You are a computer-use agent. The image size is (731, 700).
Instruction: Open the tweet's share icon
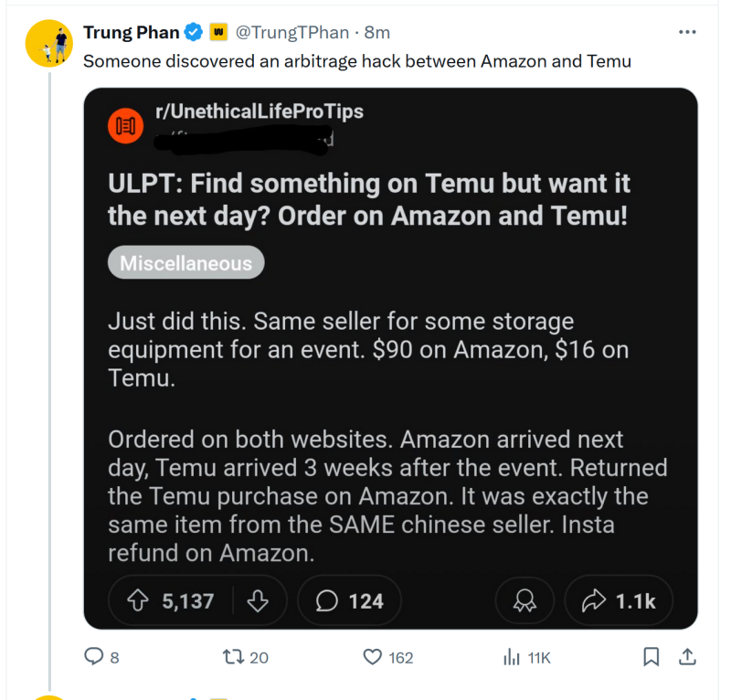pyautogui.click(x=687, y=657)
